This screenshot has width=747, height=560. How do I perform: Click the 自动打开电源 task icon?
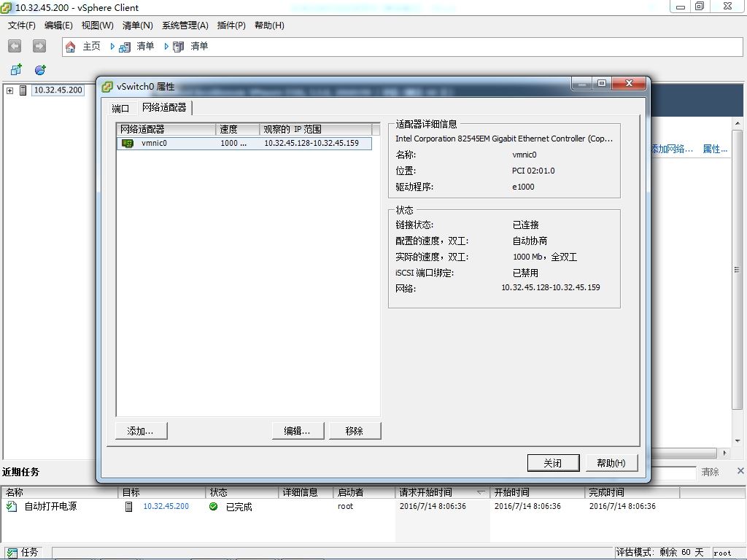tap(12, 506)
